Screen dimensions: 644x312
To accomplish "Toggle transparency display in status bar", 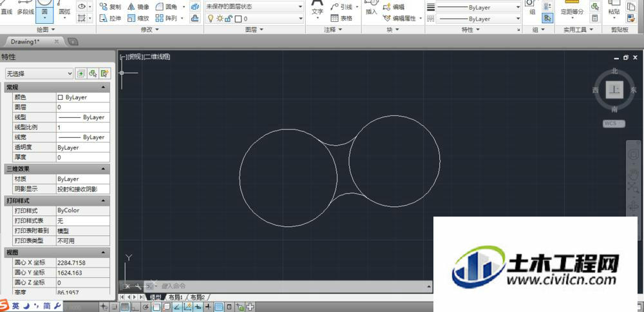I will (220, 307).
